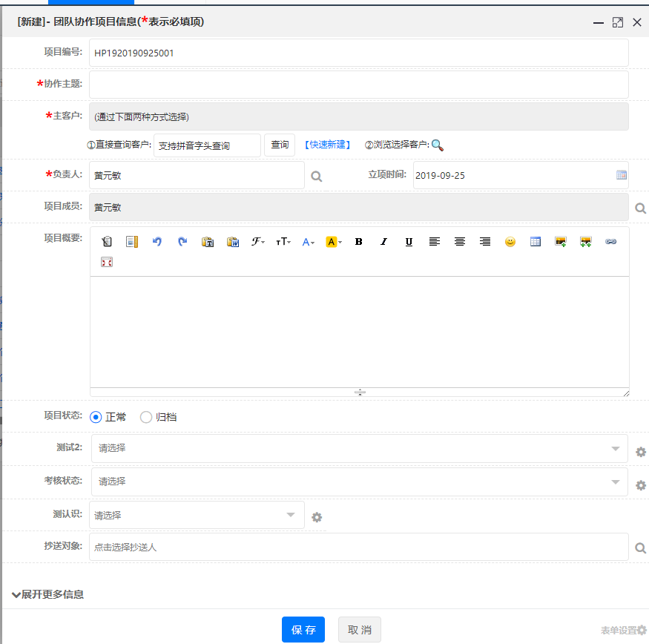
Task: Open calendar picker for project date
Action: point(622,175)
